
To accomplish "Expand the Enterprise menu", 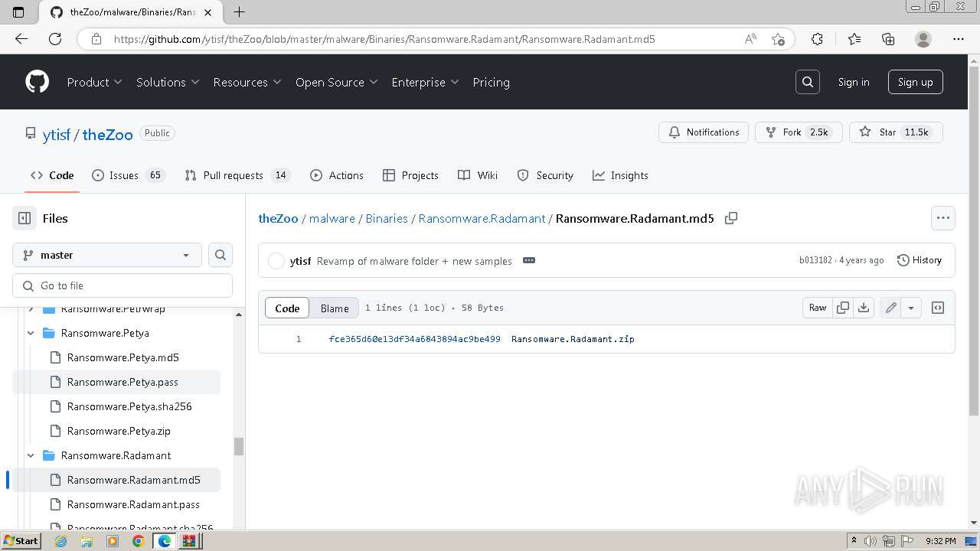I will [x=425, y=82].
